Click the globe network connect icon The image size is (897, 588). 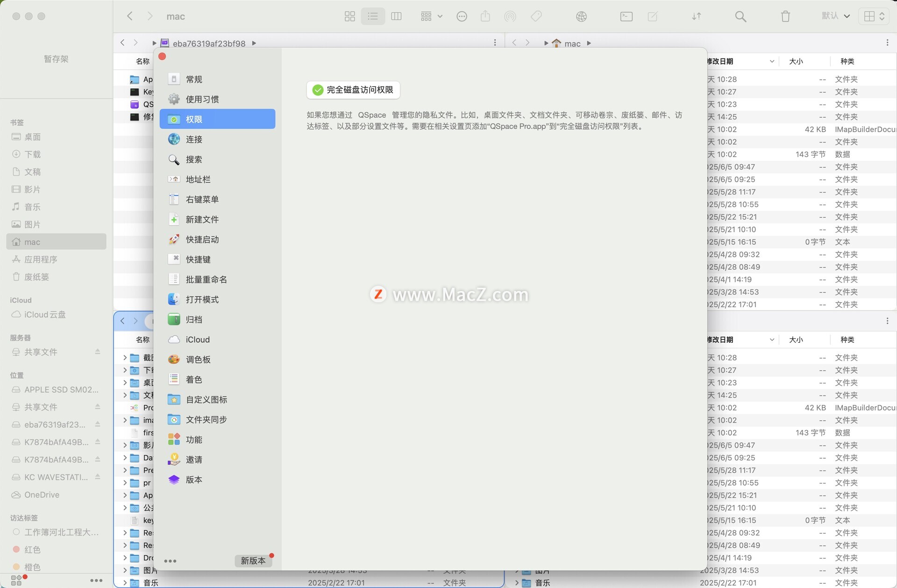581,16
